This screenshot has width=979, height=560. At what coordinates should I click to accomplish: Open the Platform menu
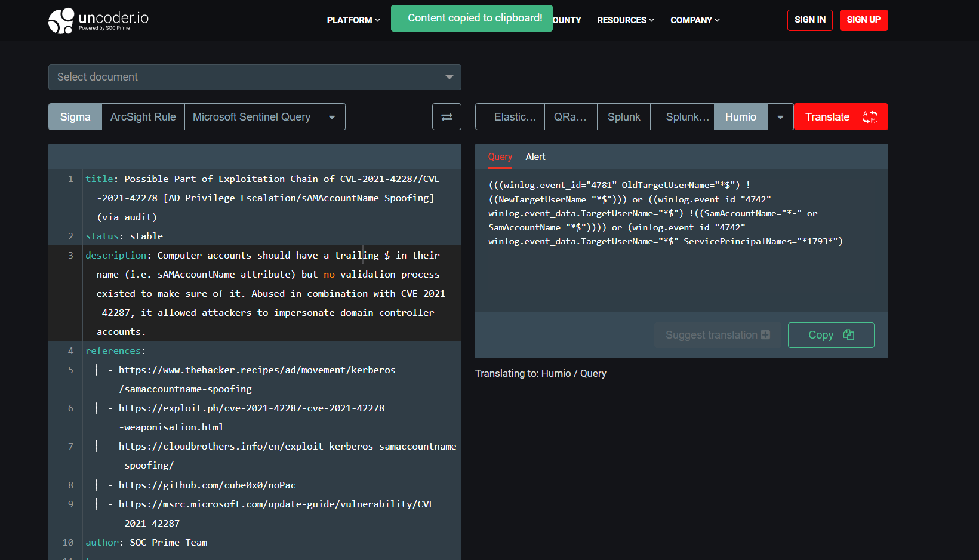[353, 20]
